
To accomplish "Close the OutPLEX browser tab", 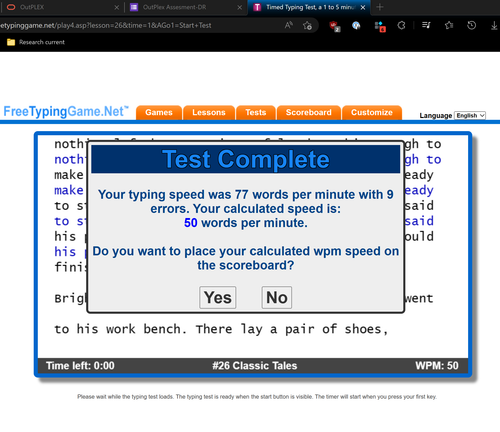I will click(116, 7).
